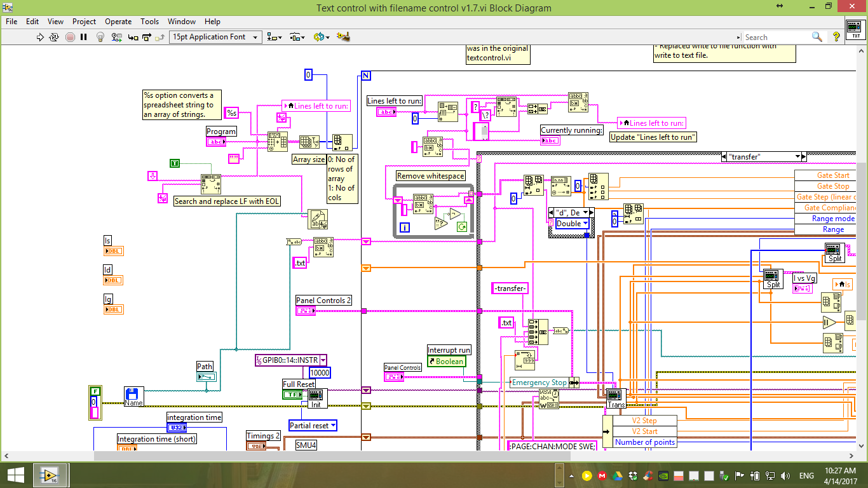Open the Operate menu
The height and width of the screenshot is (488, 868).
tap(118, 21)
